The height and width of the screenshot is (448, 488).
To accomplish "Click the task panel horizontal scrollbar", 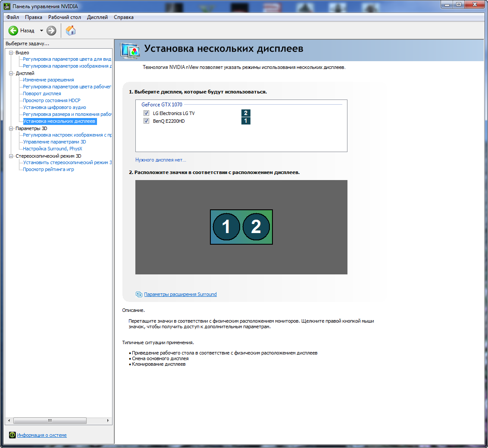I will (x=50, y=420).
